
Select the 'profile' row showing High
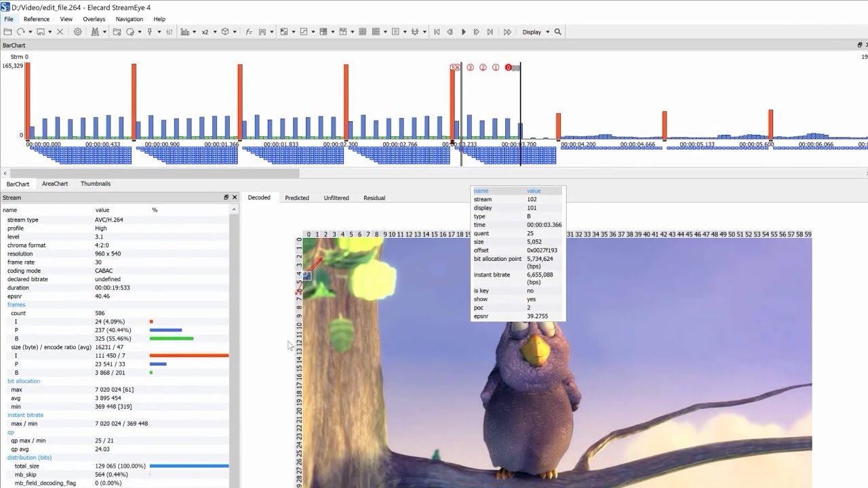click(x=115, y=228)
